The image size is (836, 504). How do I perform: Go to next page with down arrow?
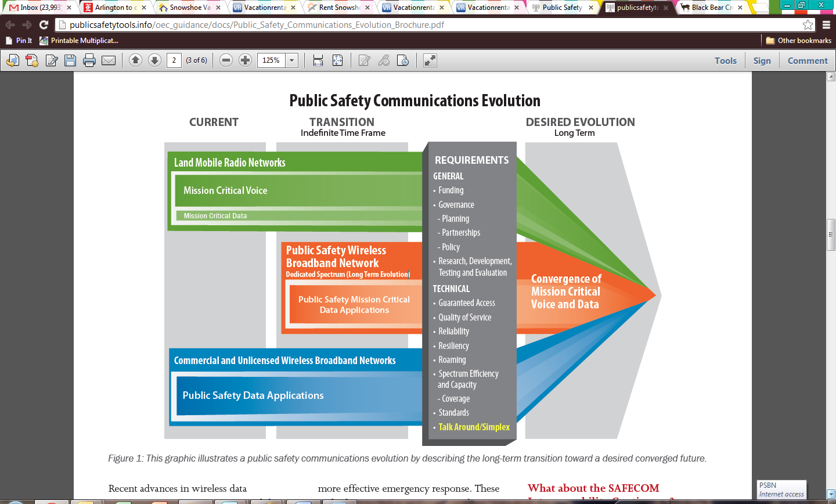tap(154, 60)
